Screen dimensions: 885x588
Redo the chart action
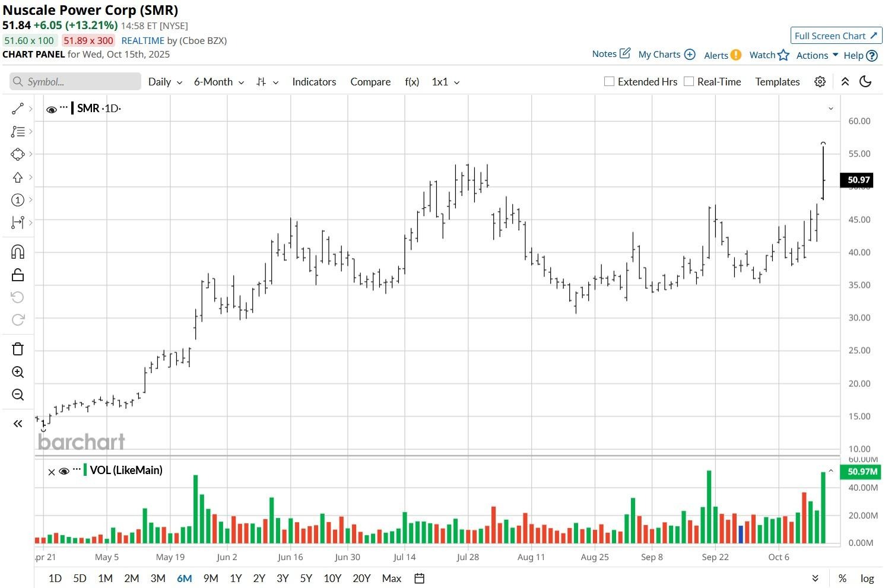coord(18,320)
